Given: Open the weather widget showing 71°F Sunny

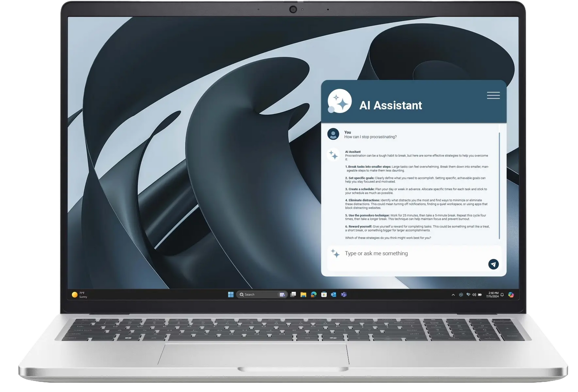Looking at the screenshot, I should pos(80,295).
